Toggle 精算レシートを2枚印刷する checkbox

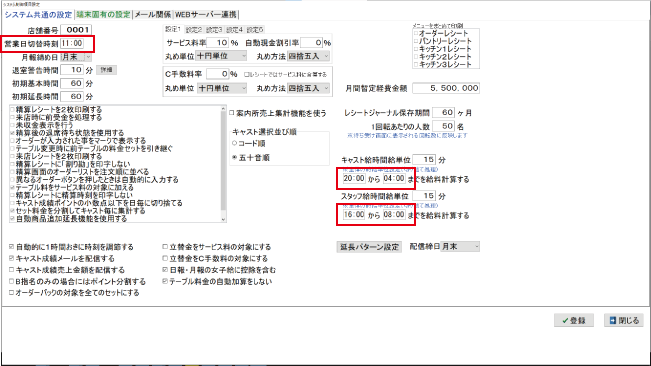click(12, 110)
